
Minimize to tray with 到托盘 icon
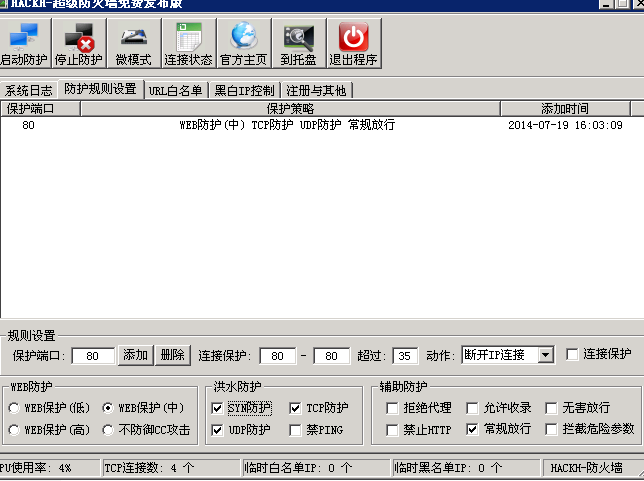tap(299, 43)
